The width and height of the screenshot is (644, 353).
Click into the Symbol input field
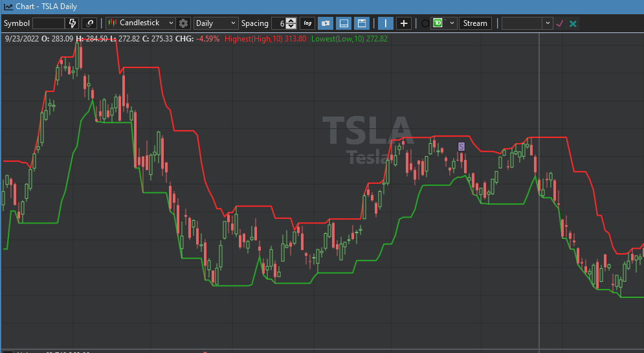tap(49, 23)
